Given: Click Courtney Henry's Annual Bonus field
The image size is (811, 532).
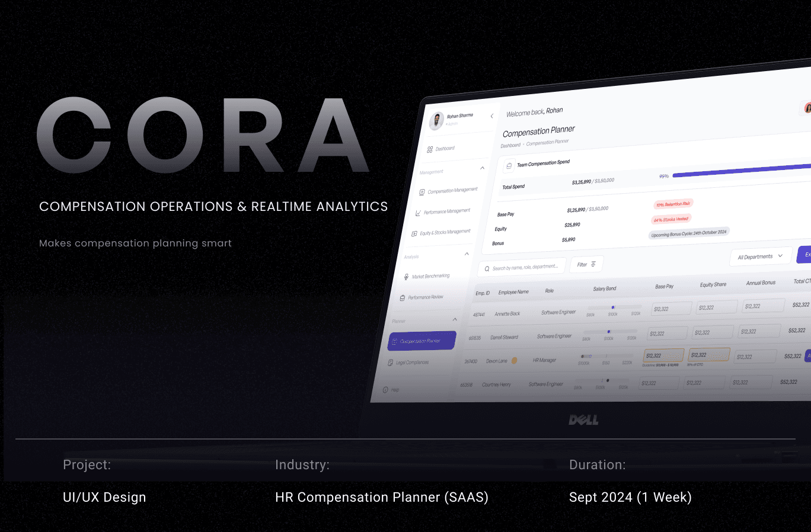Looking at the screenshot, I should tap(752, 382).
